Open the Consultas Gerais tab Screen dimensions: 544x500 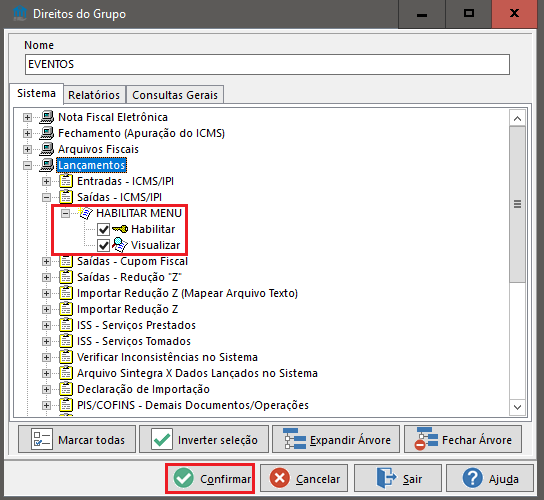(x=175, y=95)
